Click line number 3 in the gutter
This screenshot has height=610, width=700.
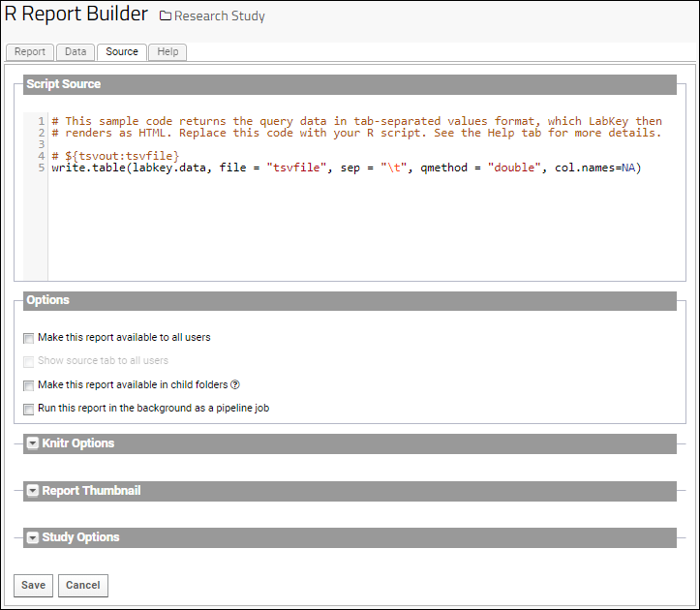coord(41,144)
